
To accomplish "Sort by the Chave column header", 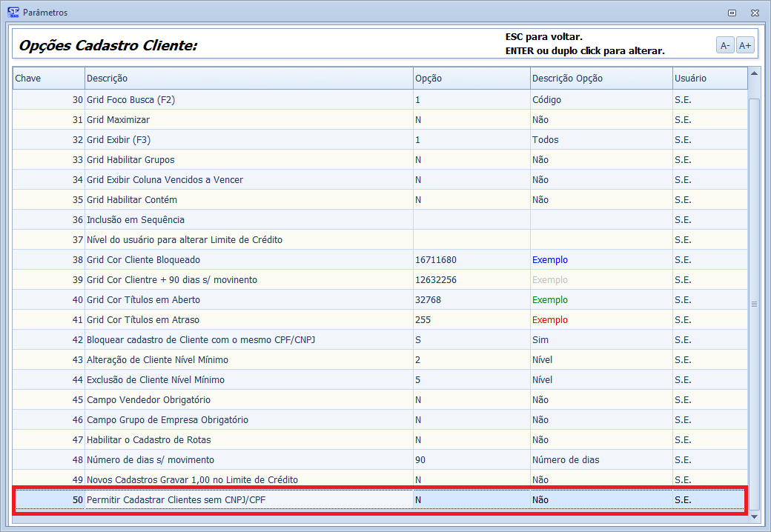I will click(x=48, y=79).
